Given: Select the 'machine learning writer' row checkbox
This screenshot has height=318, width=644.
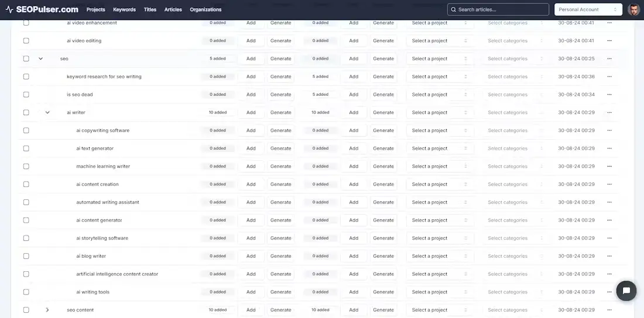Looking at the screenshot, I should pos(26,167).
